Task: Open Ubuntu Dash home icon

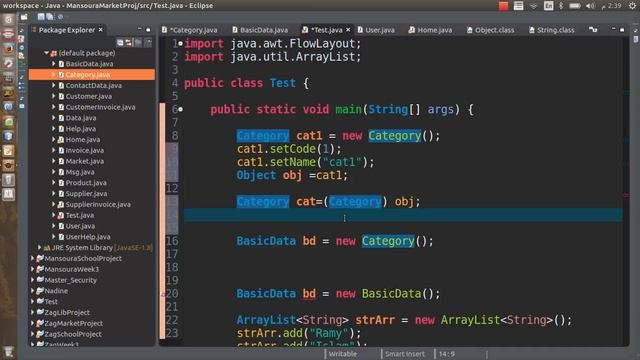Action: coord(8,19)
